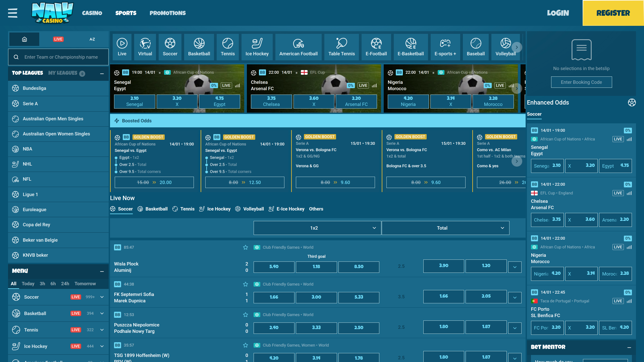Click the REGISTER button
This screenshot has height=362, width=644.
pos(613,13)
